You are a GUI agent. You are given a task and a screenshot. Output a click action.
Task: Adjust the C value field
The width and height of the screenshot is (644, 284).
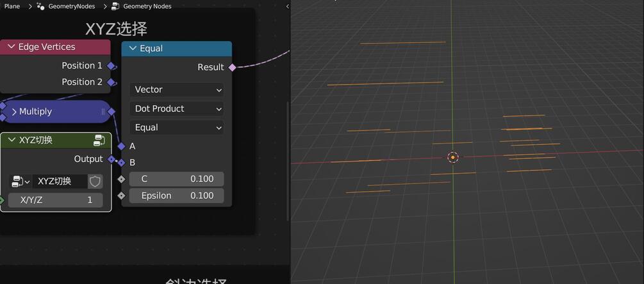pos(177,180)
